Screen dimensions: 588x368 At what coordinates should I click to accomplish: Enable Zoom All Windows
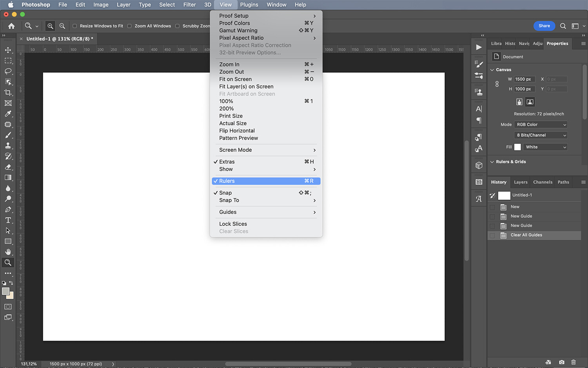pos(129,26)
